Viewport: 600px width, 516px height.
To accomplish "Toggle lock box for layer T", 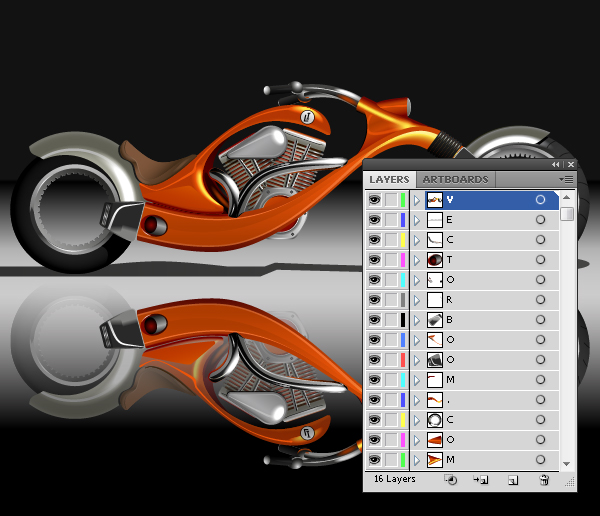I will click(391, 259).
